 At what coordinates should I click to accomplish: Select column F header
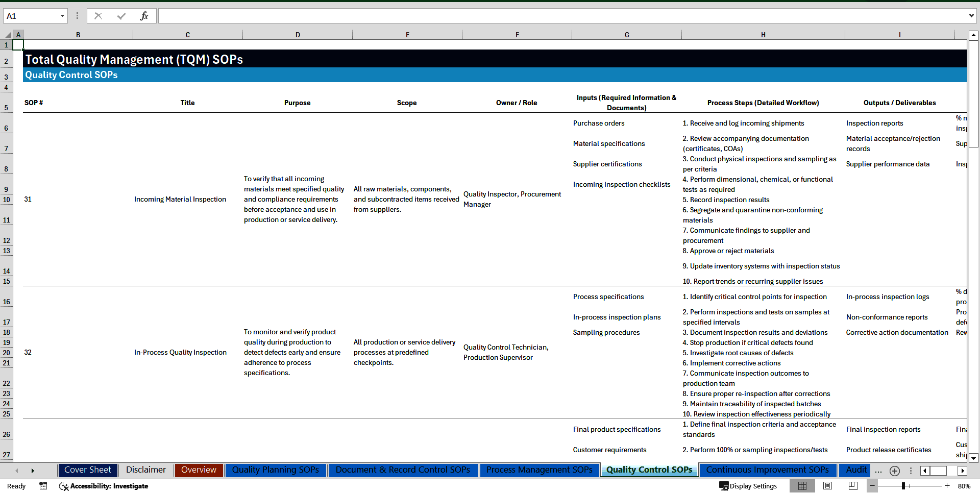(x=517, y=34)
